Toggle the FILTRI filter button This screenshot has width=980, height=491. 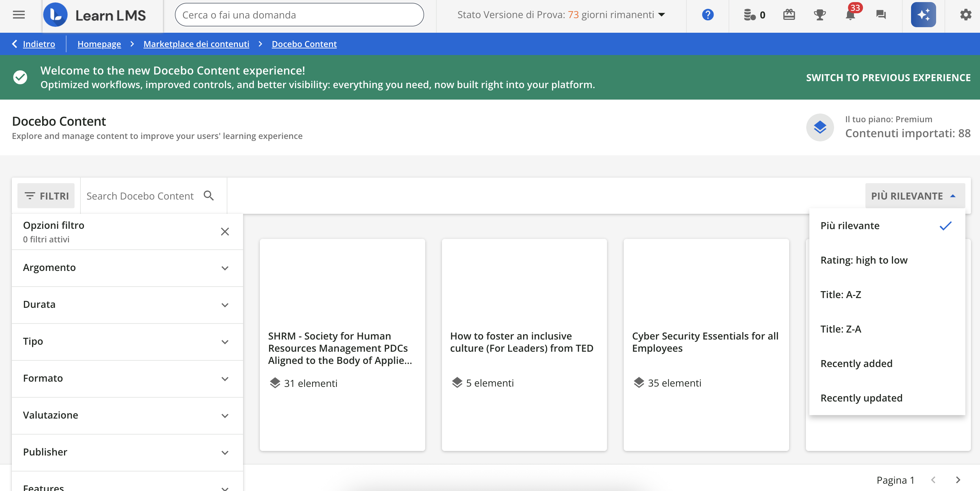click(46, 196)
